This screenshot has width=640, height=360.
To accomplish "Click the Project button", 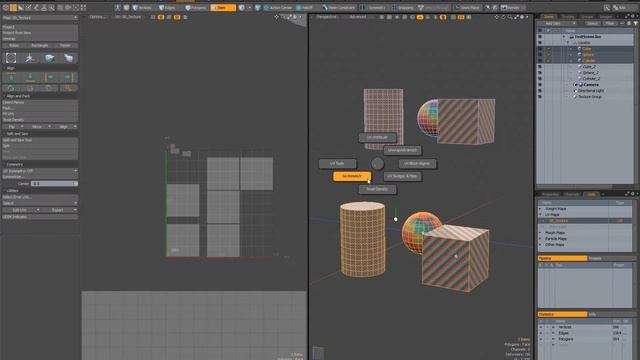I will [x=40, y=27].
